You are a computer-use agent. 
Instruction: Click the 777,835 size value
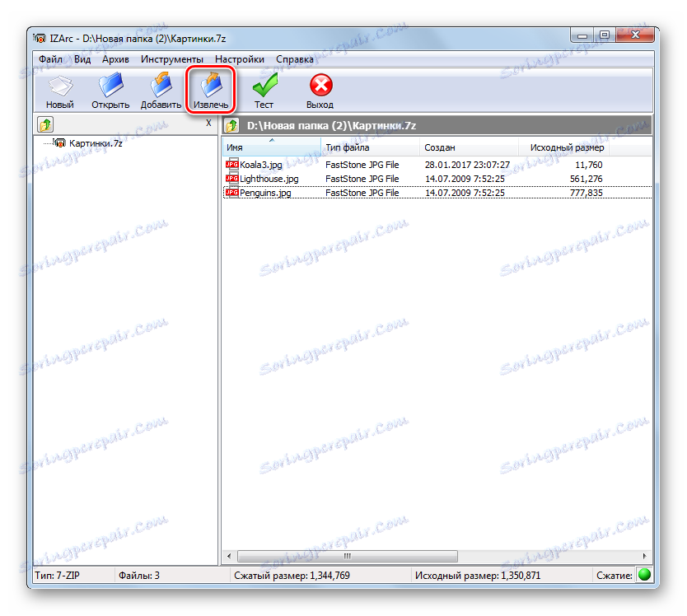point(587,193)
